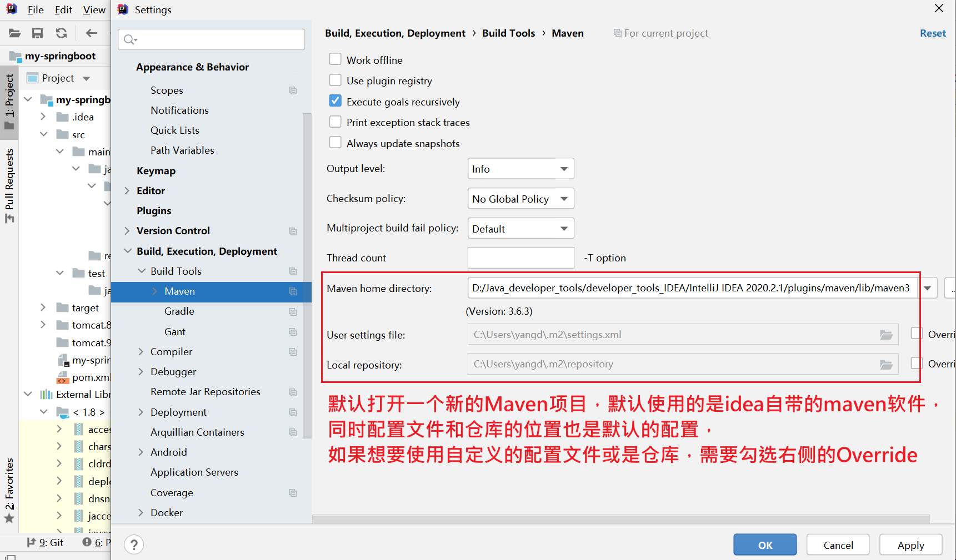Screen dimensions: 956x560
Task: Click the project-level icon beside Coverage
Action: [293, 493]
